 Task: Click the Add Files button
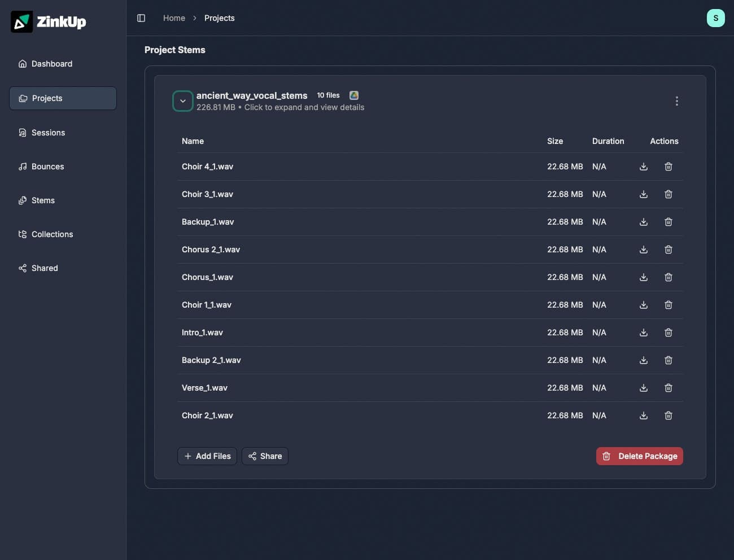(x=207, y=456)
